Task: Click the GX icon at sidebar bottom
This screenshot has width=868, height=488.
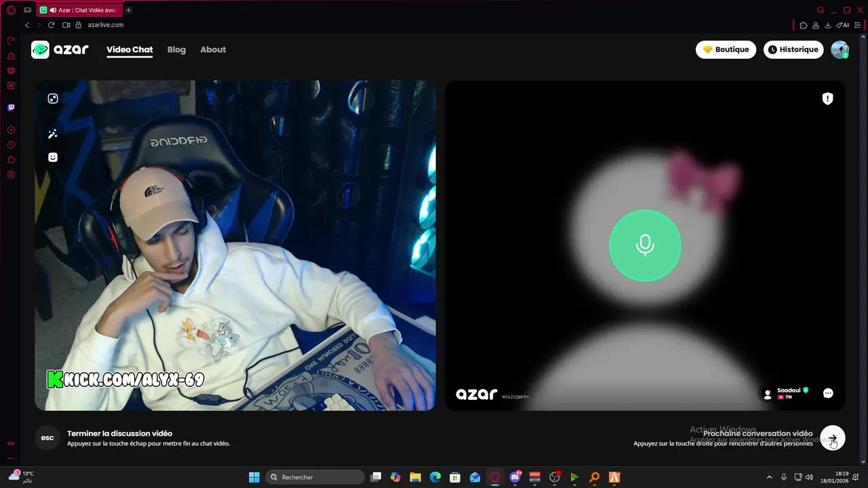Action: click(11, 443)
